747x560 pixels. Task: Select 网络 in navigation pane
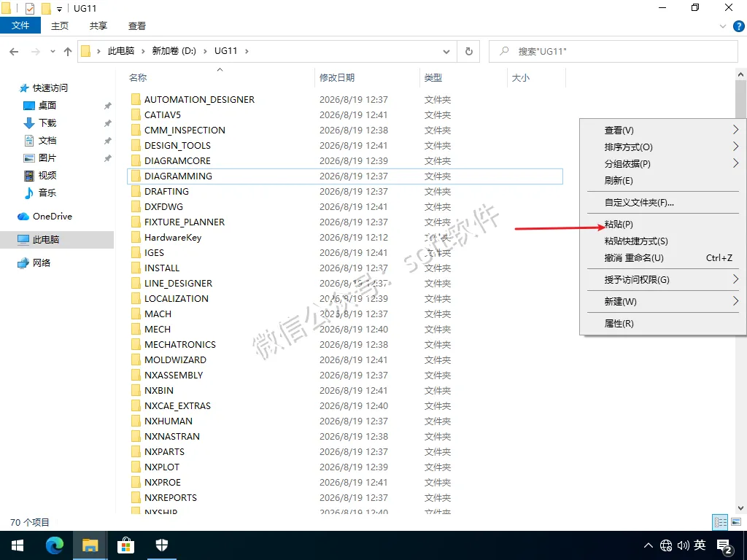coord(42,262)
